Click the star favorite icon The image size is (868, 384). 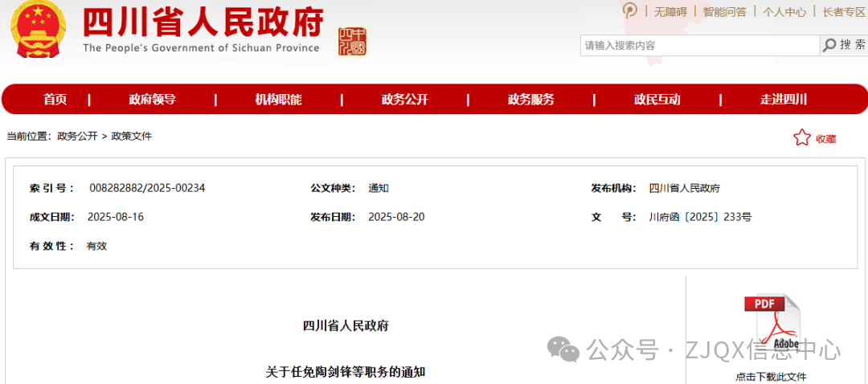coord(801,137)
